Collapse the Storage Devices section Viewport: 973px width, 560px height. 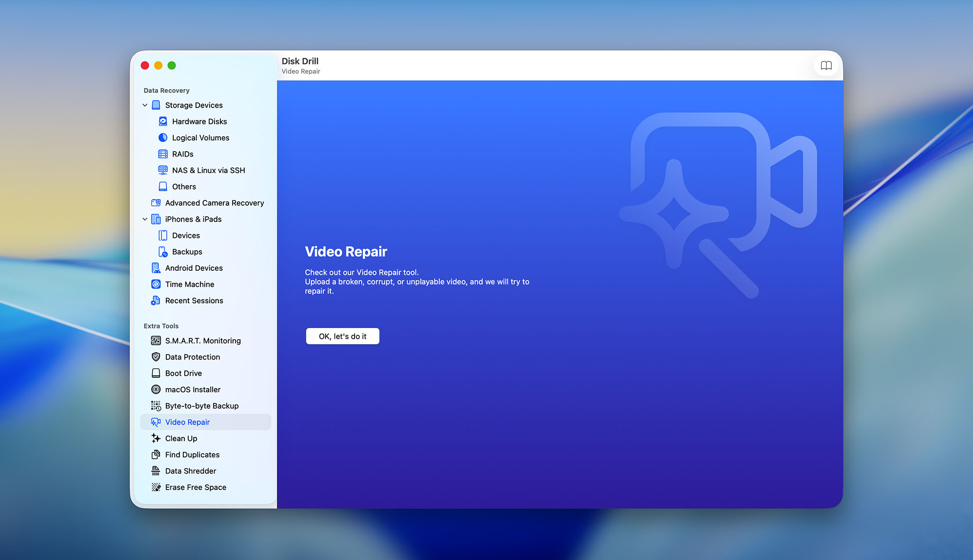tap(144, 105)
